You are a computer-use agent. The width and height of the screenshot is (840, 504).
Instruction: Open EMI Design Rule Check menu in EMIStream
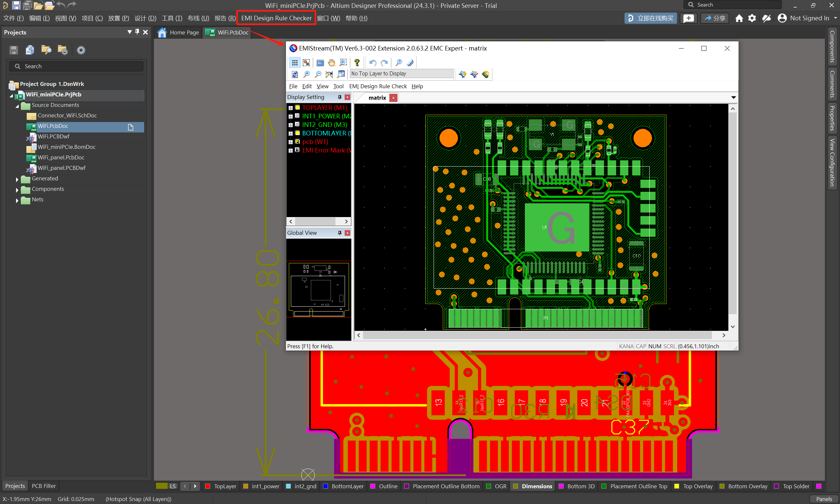(x=378, y=86)
